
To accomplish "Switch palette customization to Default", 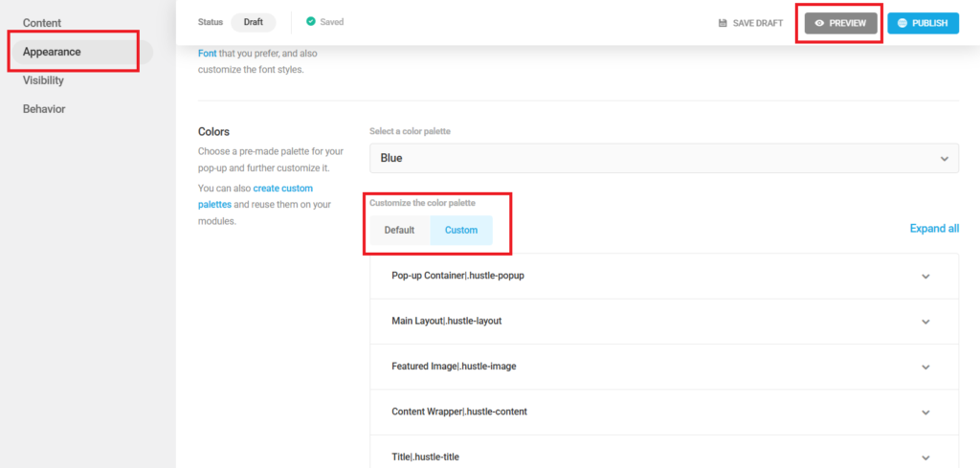I will coord(399,230).
